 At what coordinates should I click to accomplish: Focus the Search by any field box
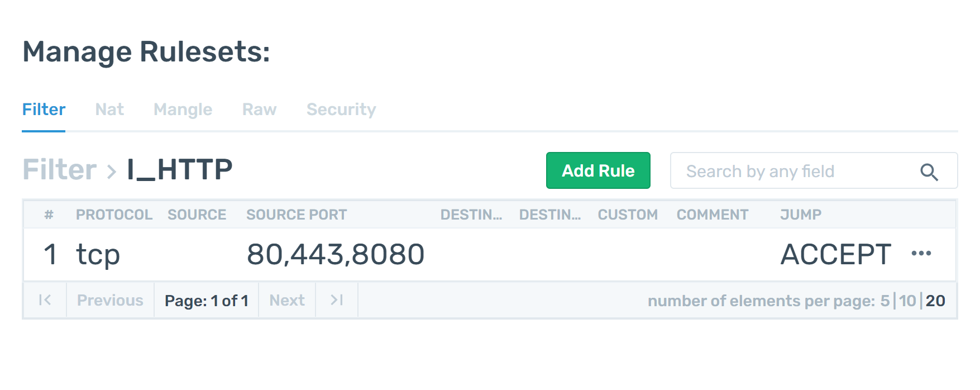814,170
